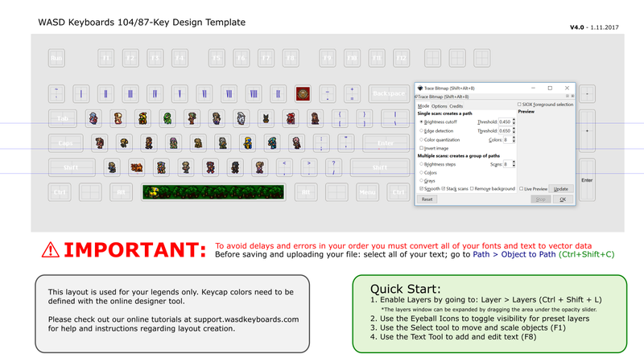This screenshot has height=362, width=644.
Task: Click OK in Trace Bitmap dialog
Action: (563, 200)
